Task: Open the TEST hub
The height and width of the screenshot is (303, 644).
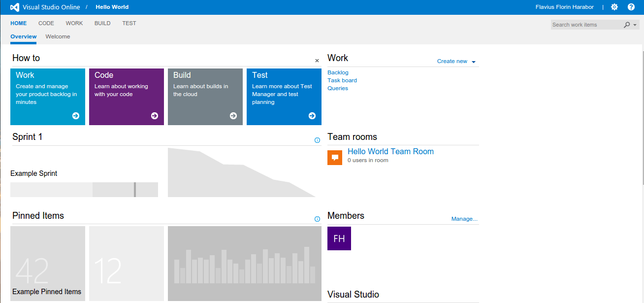Action: (129, 23)
